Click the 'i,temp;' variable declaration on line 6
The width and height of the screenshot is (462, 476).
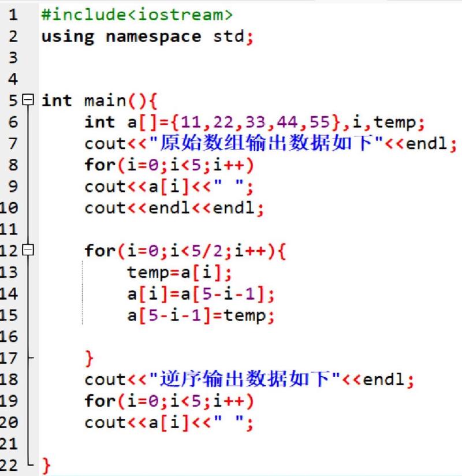(389, 123)
